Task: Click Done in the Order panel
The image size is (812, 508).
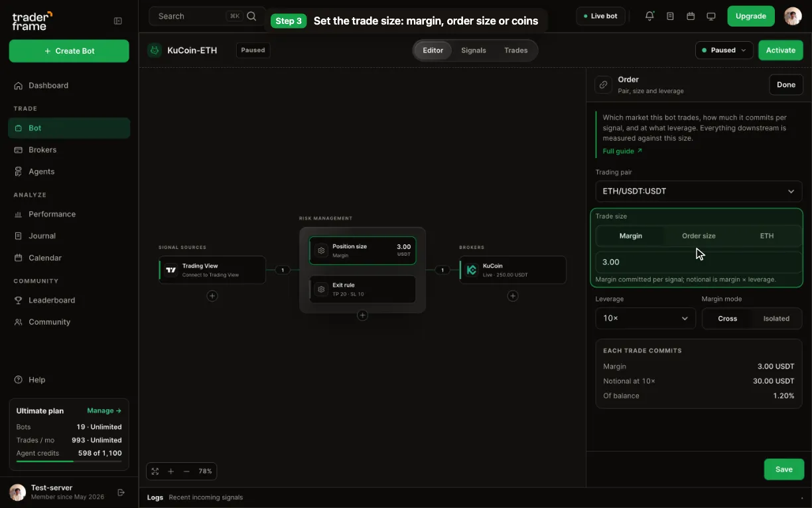Action: pyautogui.click(x=786, y=84)
